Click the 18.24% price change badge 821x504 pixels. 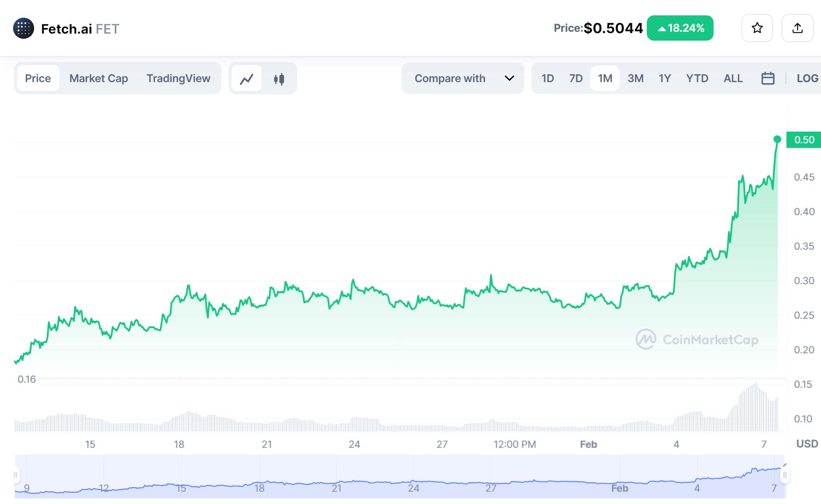coord(680,28)
